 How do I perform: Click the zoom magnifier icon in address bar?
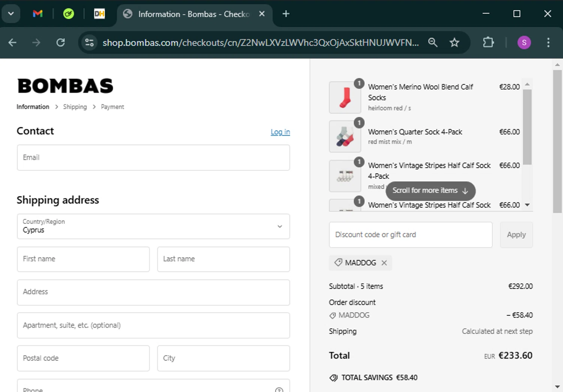[433, 42]
